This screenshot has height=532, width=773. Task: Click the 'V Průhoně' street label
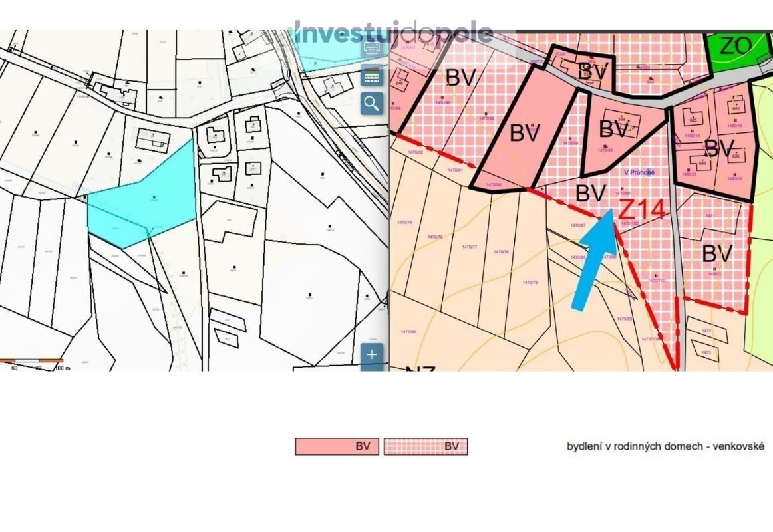pyautogui.click(x=639, y=172)
